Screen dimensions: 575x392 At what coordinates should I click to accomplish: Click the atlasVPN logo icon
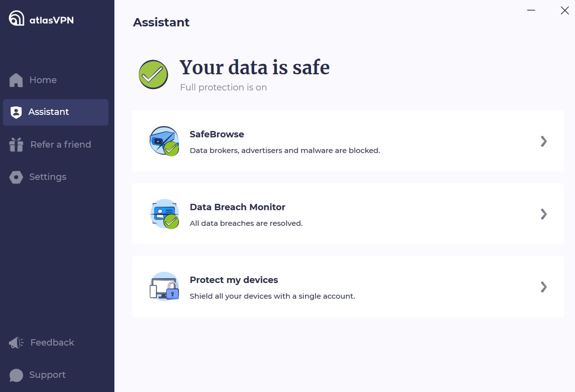pyautogui.click(x=17, y=18)
